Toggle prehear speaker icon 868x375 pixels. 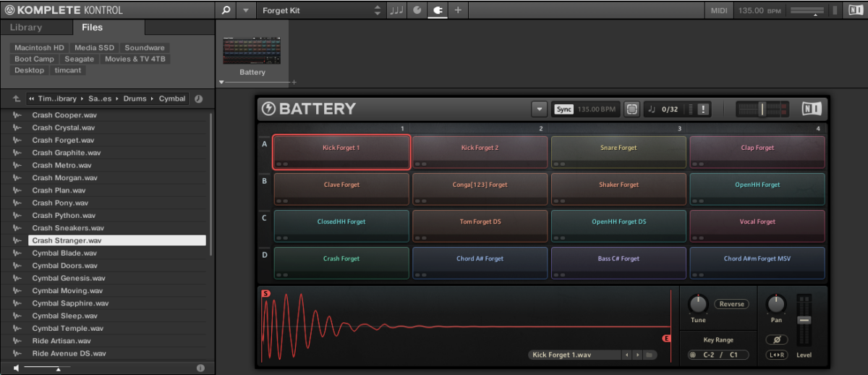click(16, 368)
